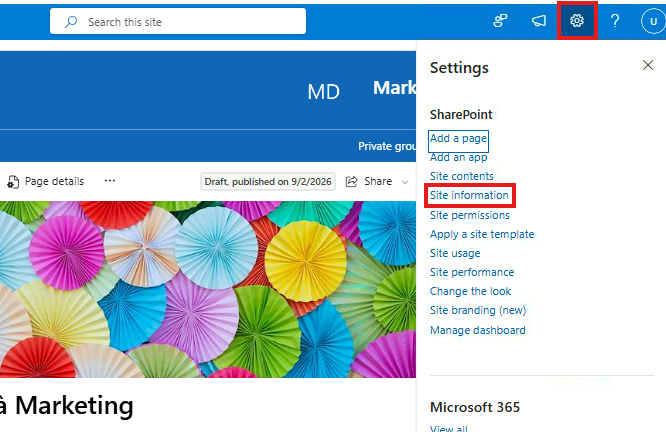Open the Copilot/connections icon in header

click(x=500, y=20)
